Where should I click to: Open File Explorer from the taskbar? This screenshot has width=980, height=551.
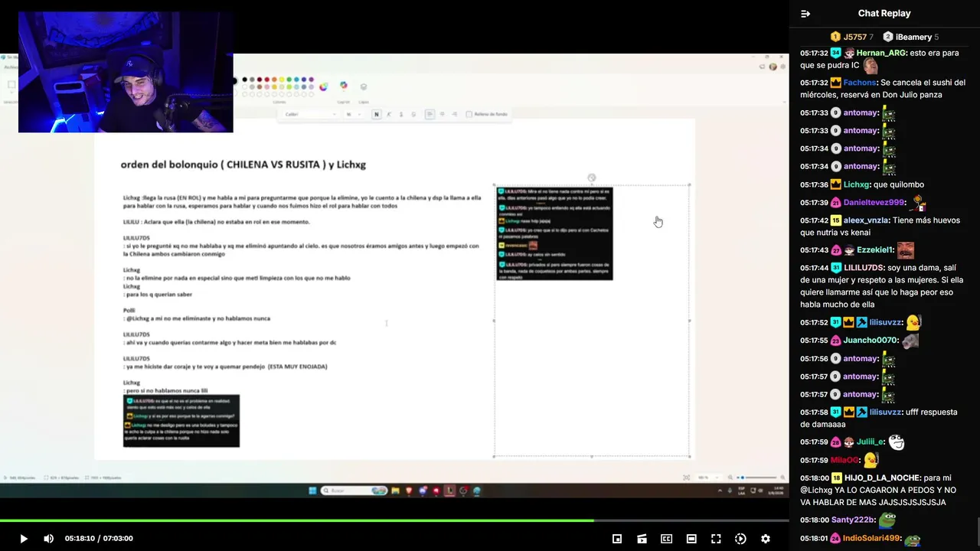pos(395,491)
